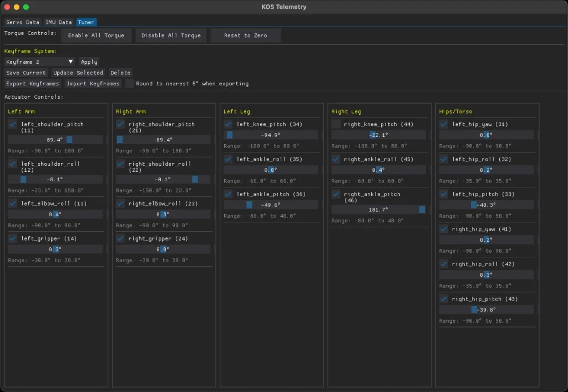This screenshot has width=568, height=392.
Task: Toggle right_hip_pitch (43) checkbox
Action: point(444,299)
